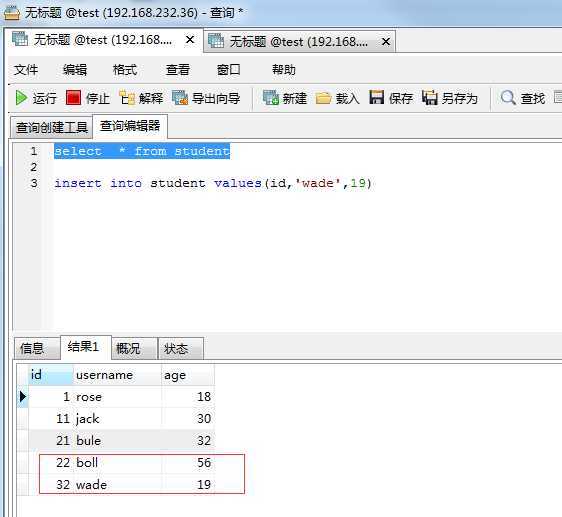This screenshot has width=562, height=517.
Task: Open the 帮助 menu
Action: pyautogui.click(x=284, y=70)
